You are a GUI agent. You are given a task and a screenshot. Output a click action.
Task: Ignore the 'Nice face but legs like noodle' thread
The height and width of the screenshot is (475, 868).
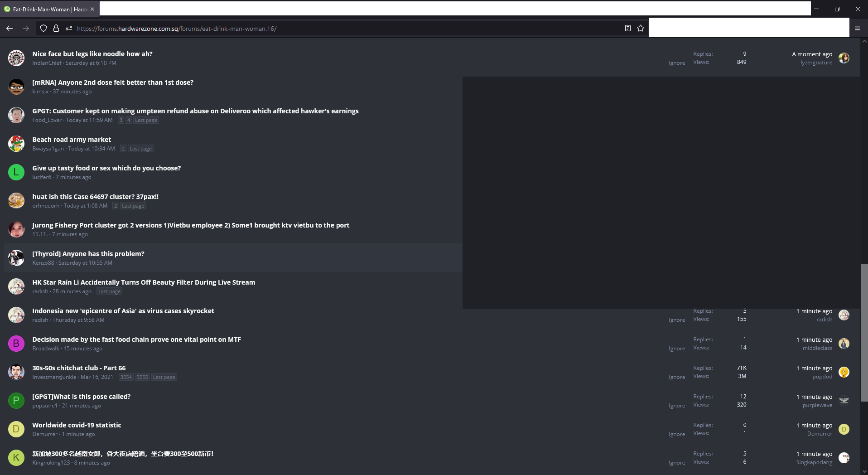point(677,63)
